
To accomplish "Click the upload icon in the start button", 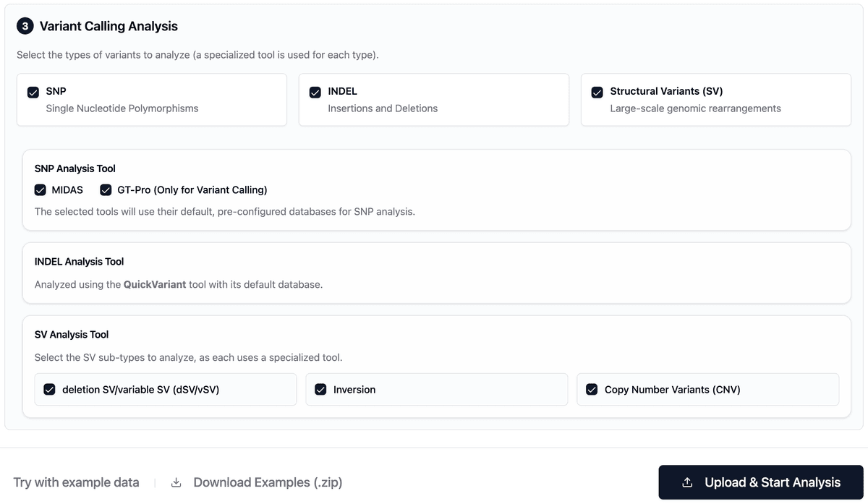I will coord(686,482).
